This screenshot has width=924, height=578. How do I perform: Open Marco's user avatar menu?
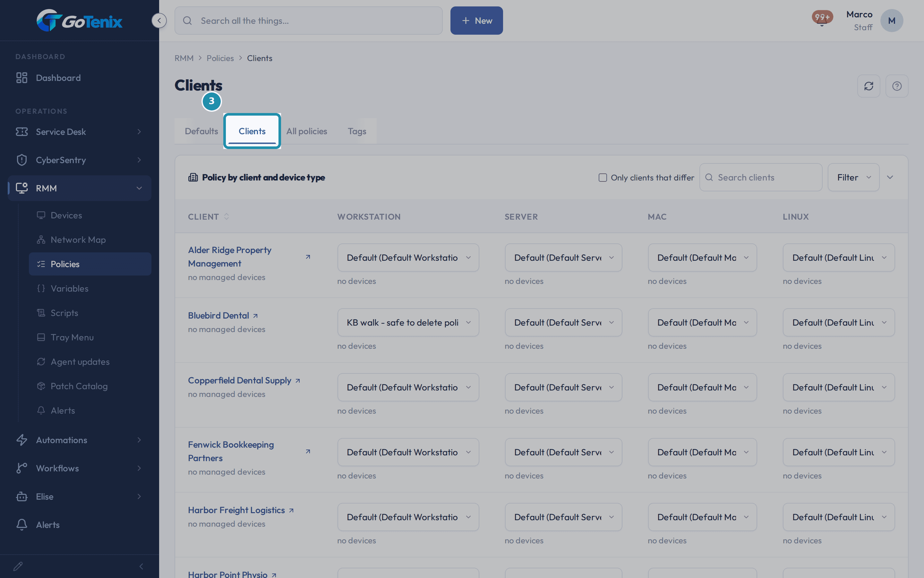(892, 21)
